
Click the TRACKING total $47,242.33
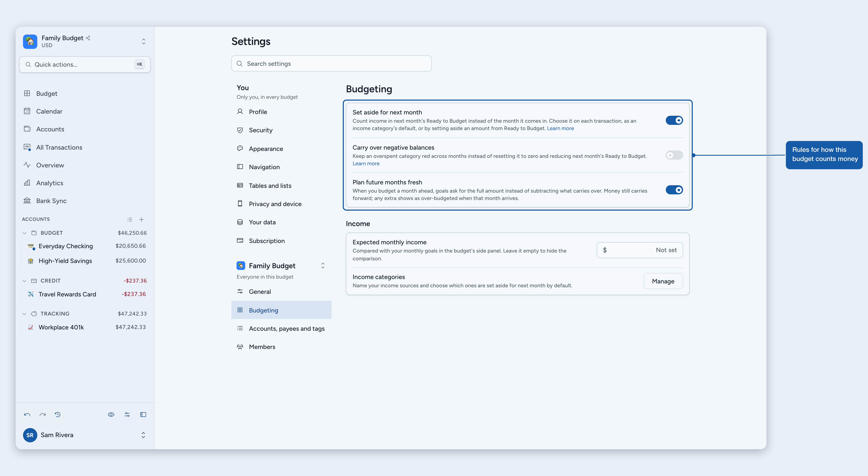tap(132, 314)
